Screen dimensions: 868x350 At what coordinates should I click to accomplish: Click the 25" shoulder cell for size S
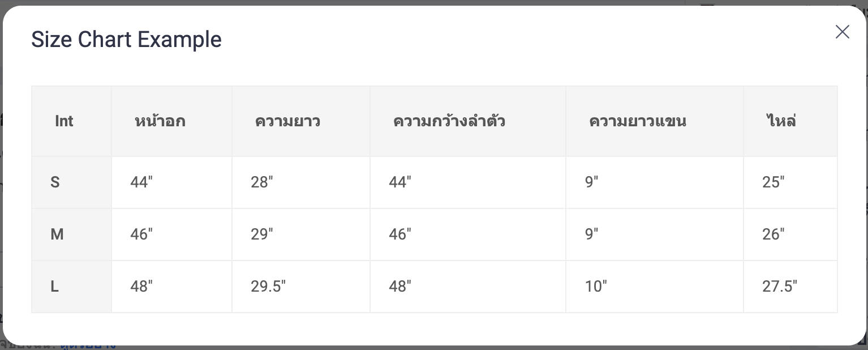point(790,182)
